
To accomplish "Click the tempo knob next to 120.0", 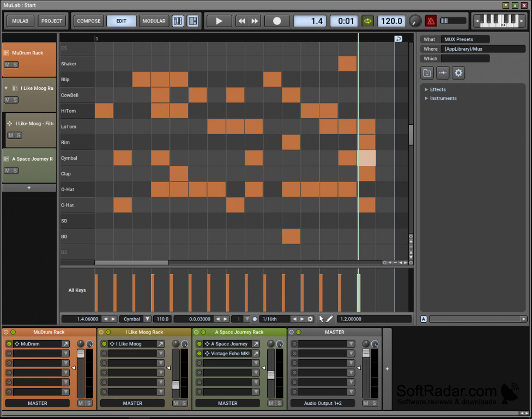I will [415, 21].
